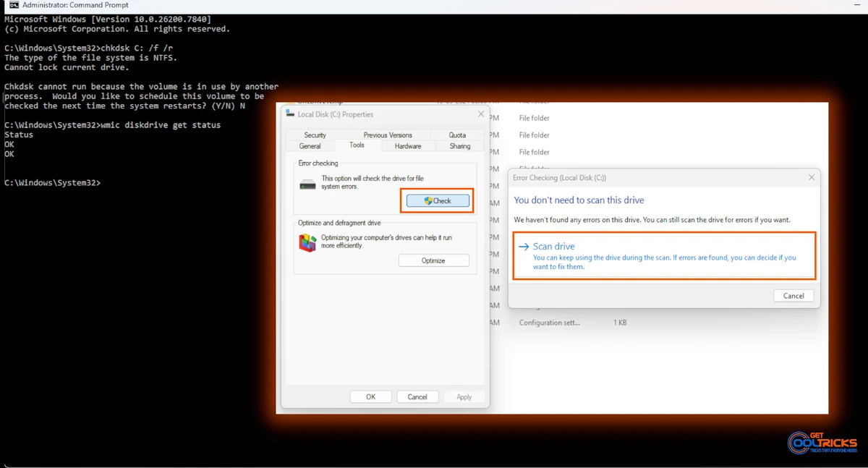Click the 'Chkdsk cannot run because' message line
This screenshot has width=868, height=468.
141,87
